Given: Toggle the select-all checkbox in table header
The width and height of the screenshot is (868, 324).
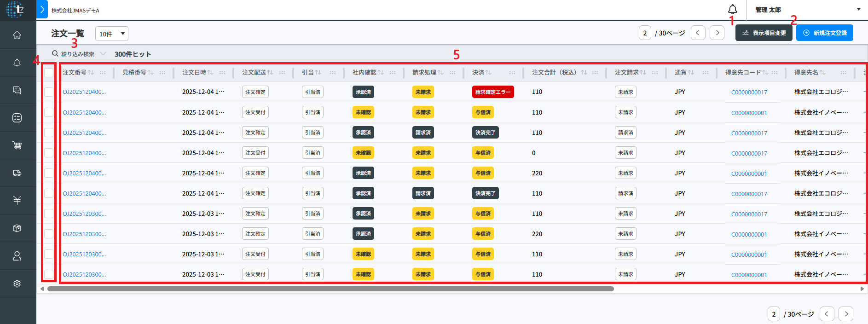Looking at the screenshot, I should coord(49,72).
